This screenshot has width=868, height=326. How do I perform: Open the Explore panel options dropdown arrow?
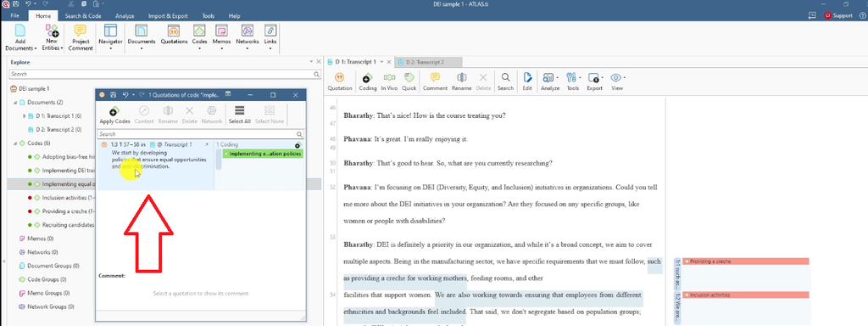point(311,62)
